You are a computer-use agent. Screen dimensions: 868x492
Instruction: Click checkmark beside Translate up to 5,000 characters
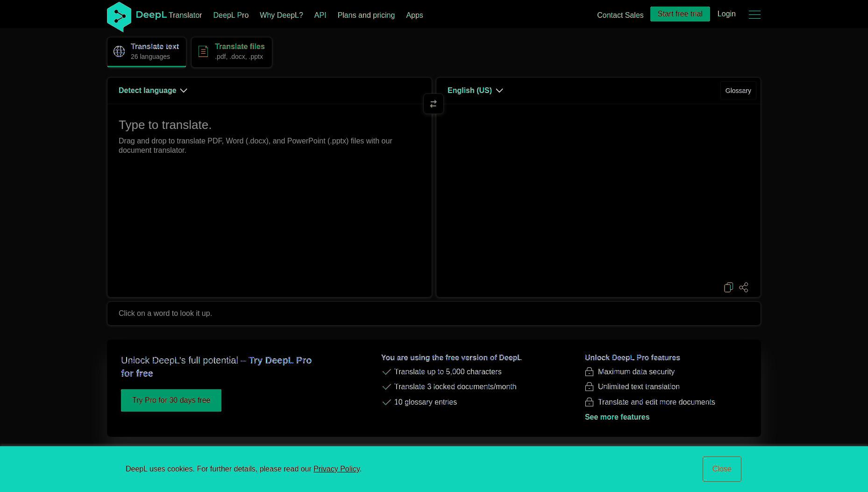tap(386, 372)
